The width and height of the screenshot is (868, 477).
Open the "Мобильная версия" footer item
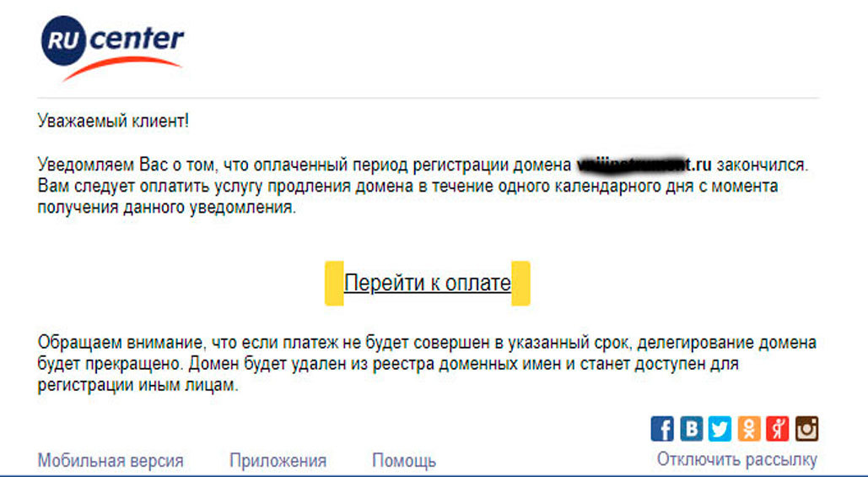(x=110, y=461)
